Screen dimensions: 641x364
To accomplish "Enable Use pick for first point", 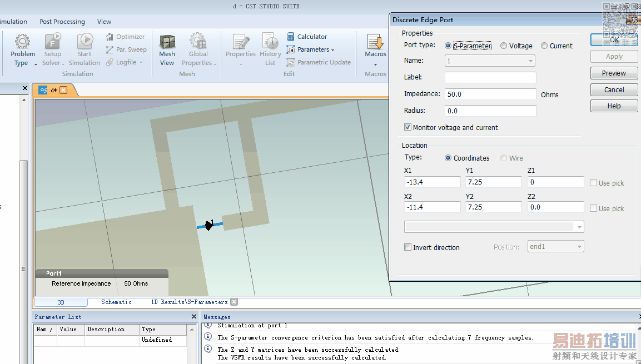I will [593, 183].
